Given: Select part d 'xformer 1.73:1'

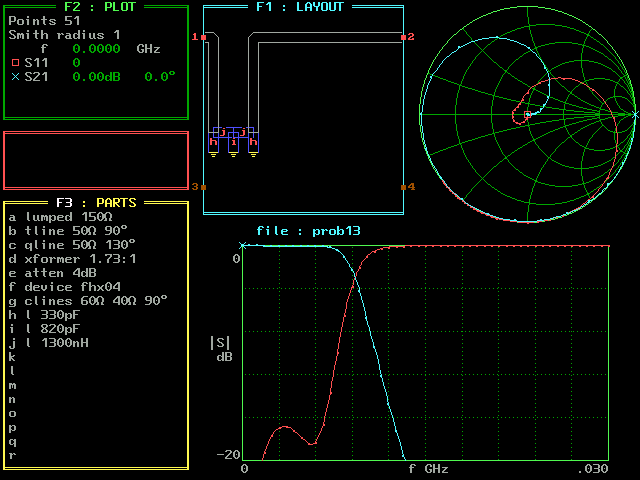Looking at the screenshot, I should [x=72, y=259].
